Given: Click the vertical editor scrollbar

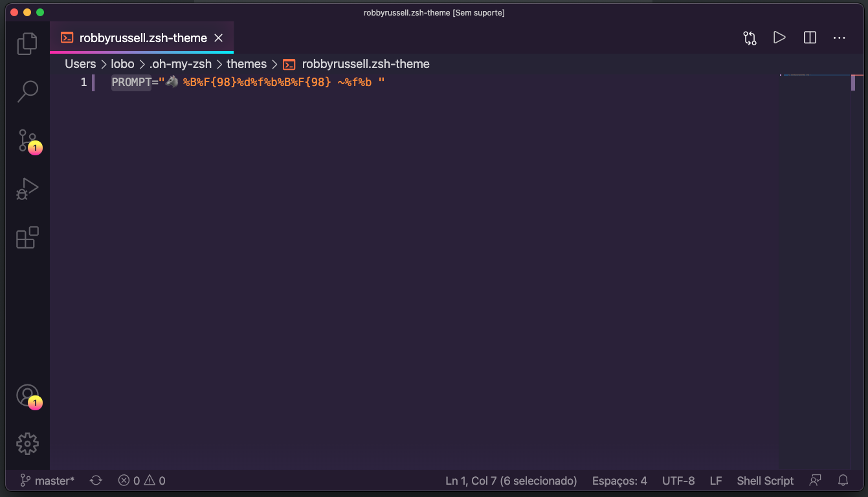Looking at the screenshot, I should [x=857, y=272].
